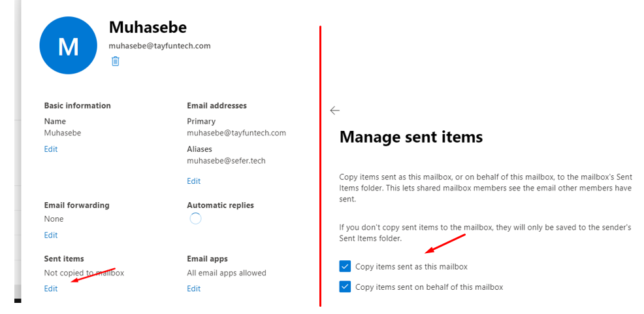
Task: Click the Automatic replies loading spinner
Action: point(195,218)
